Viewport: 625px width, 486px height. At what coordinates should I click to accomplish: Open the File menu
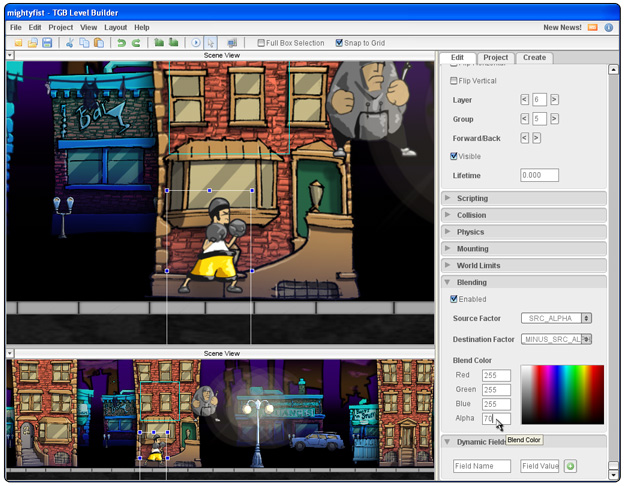16,28
